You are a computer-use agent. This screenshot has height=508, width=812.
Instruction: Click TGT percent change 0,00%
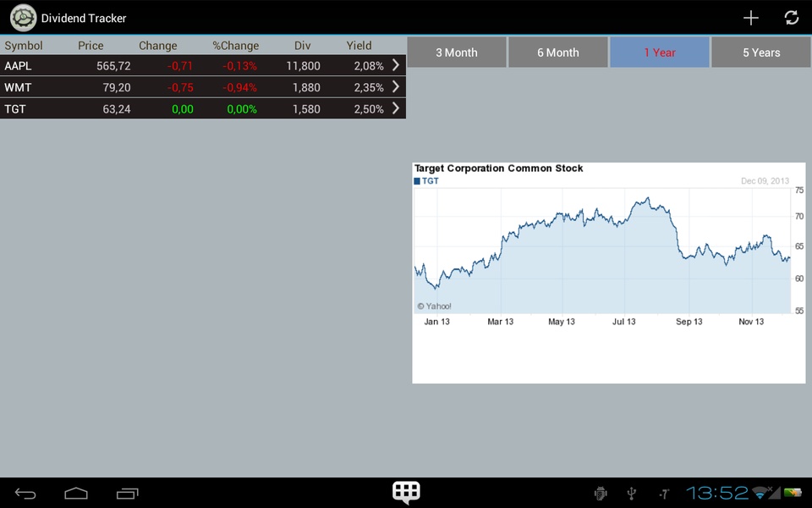pos(242,109)
